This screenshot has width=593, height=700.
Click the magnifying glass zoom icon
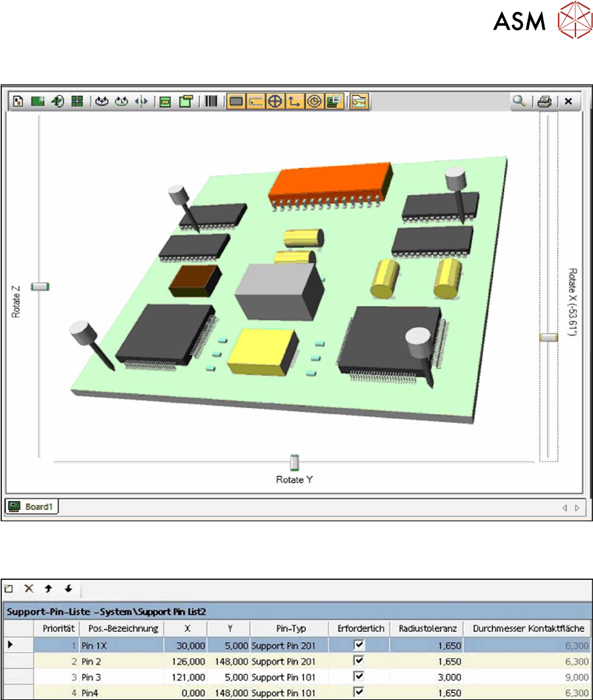518,101
